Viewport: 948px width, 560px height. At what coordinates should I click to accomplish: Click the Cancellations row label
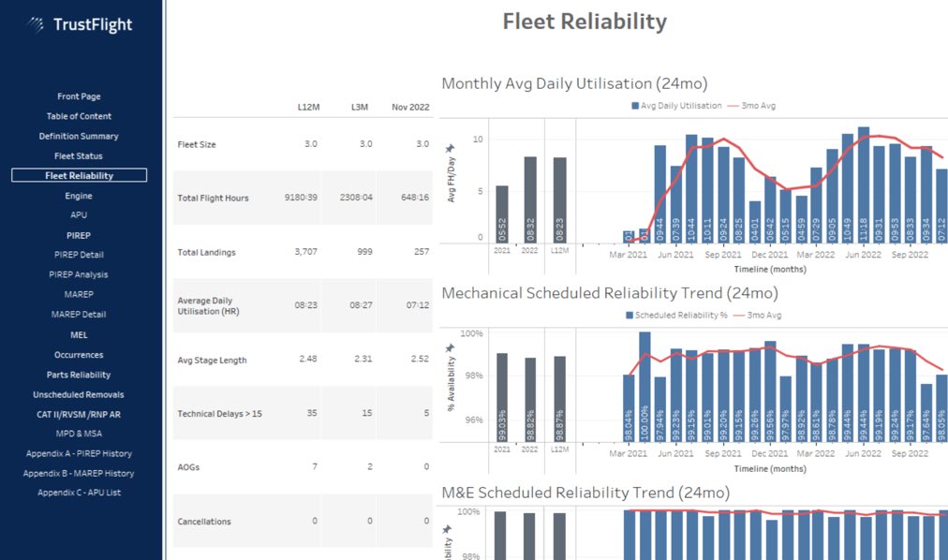204,522
